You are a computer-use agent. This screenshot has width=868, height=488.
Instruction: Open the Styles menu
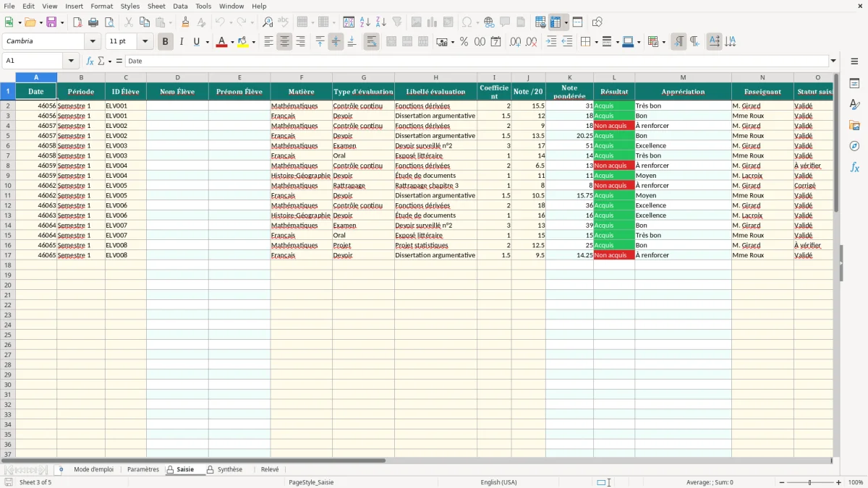click(130, 6)
